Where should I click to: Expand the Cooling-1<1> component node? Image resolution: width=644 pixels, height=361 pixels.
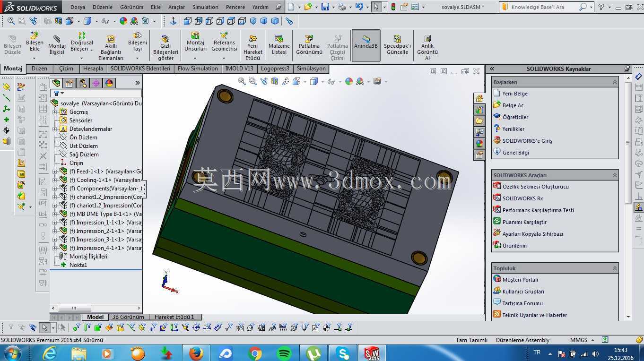(x=54, y=180)
